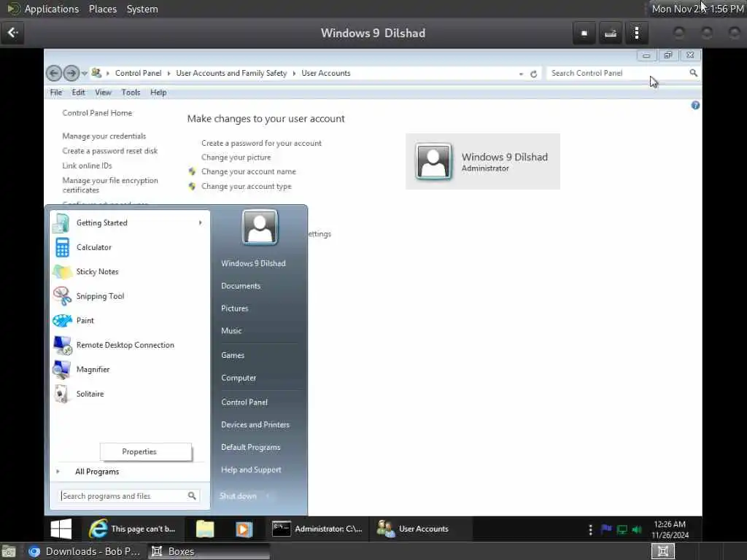Open the System menu in top panel
Viewport: 747px width, 560px height.
pos(142,9)
